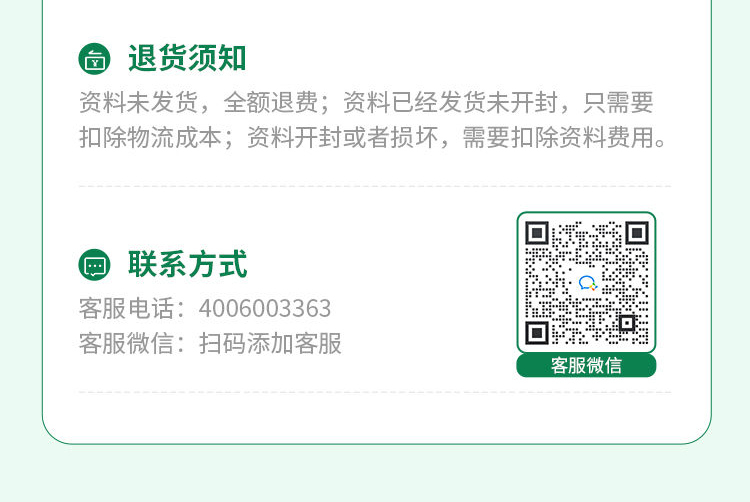The height and width of the screenshot is (502, 750).
Task: Click the line starting 资料未发货，全额退费
Action: coord(366,102)
